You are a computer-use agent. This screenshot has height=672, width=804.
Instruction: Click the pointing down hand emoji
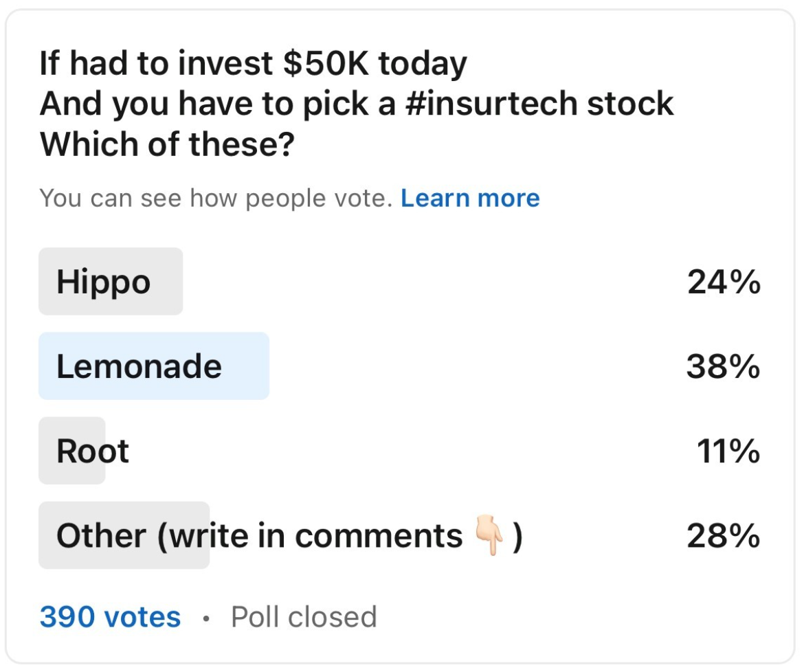489,537
